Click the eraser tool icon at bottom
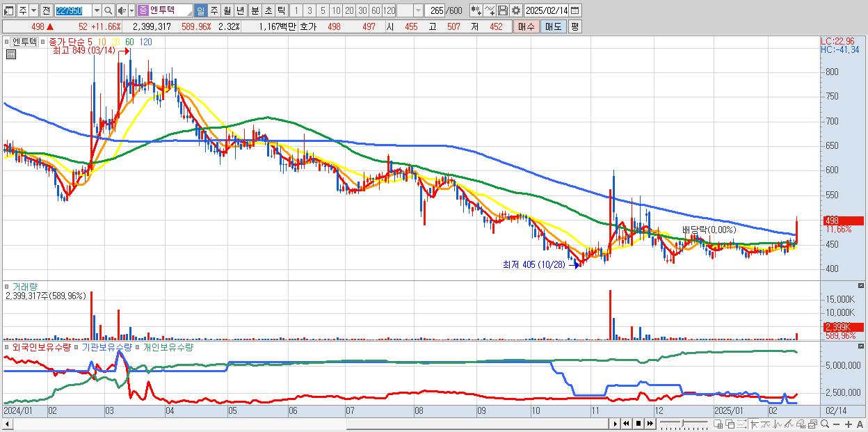 [x=801, y=424]
